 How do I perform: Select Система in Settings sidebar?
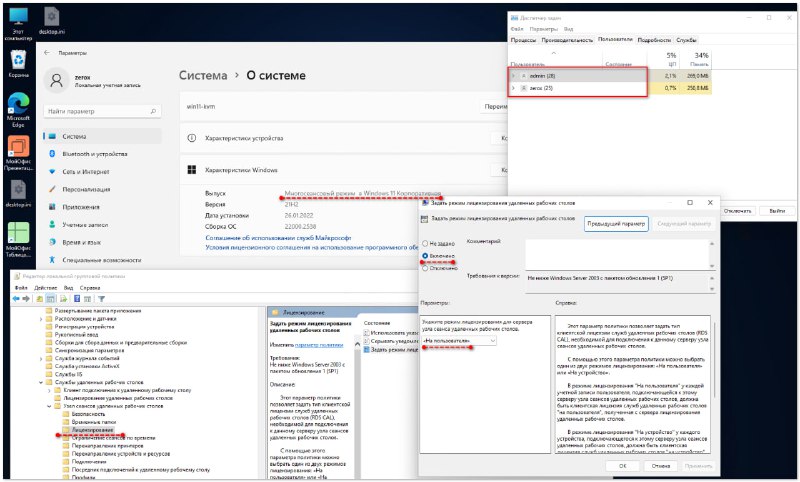pos(102,136)
